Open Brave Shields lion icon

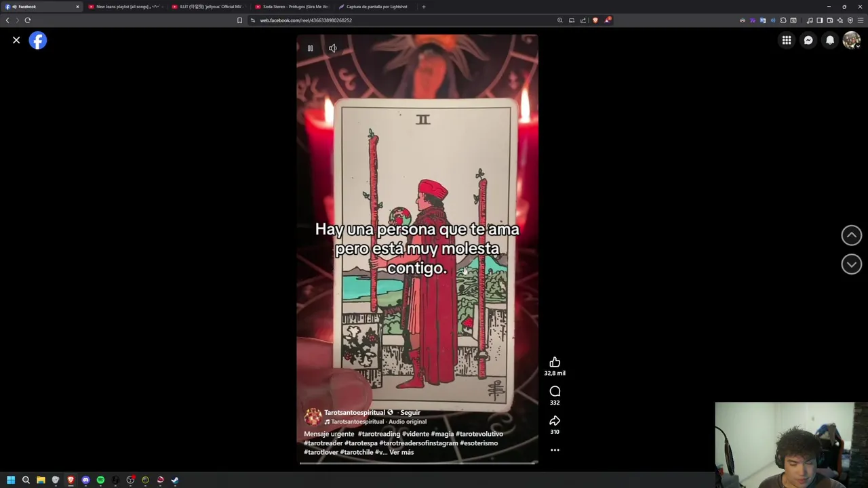click(x=595, y=20)
